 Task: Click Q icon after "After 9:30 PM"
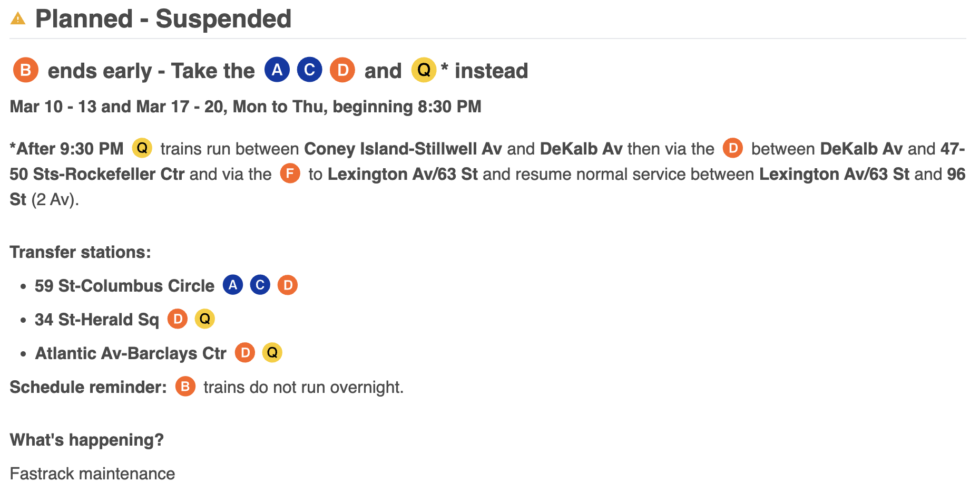tap(142, 148)
